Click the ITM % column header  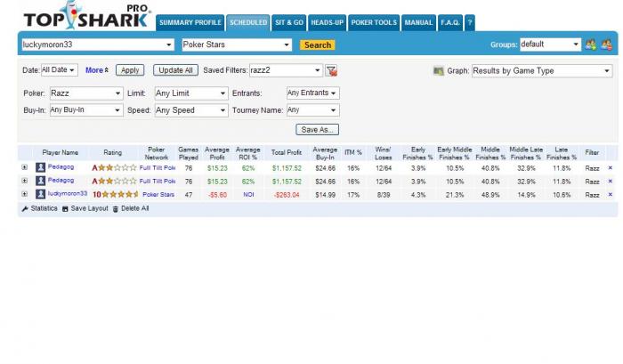click(x=352, y=152)
